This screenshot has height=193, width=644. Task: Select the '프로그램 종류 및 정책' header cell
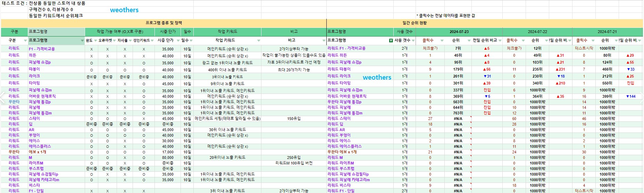164,23
